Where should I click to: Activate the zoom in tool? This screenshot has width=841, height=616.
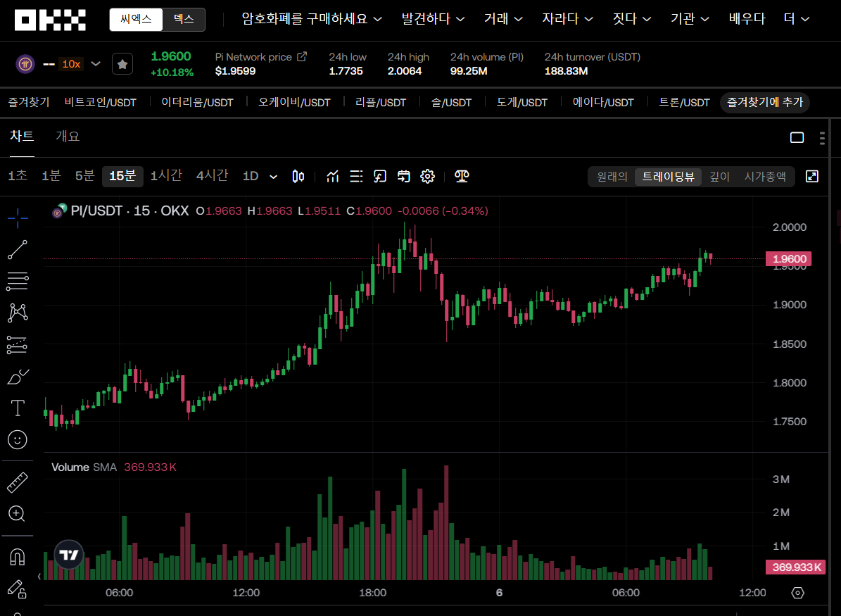pos(18,513)
